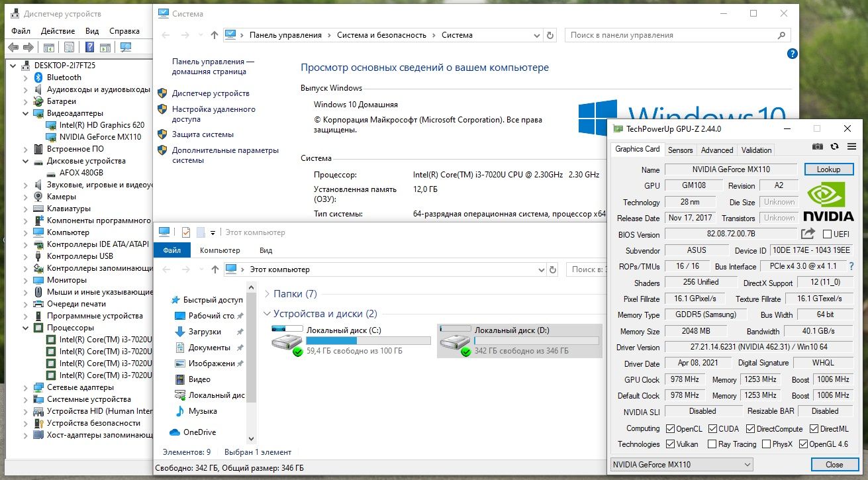
Task: Toggle OpenCL checkbox
Action: [670, 429]
